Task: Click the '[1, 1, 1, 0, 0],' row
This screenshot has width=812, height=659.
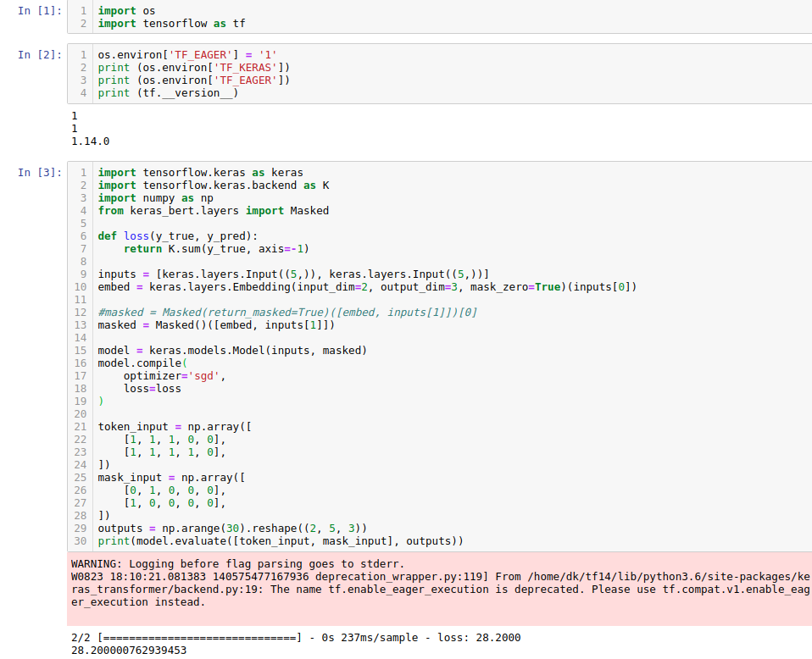Action: click(175, 440)
